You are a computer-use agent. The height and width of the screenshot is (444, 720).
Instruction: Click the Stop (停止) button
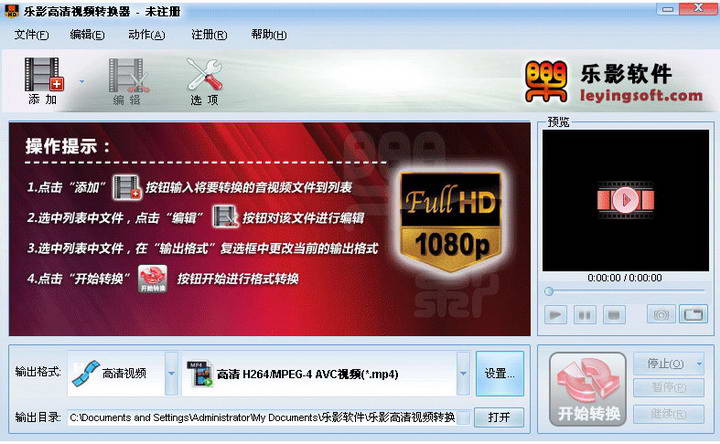[x=664, y=364]
